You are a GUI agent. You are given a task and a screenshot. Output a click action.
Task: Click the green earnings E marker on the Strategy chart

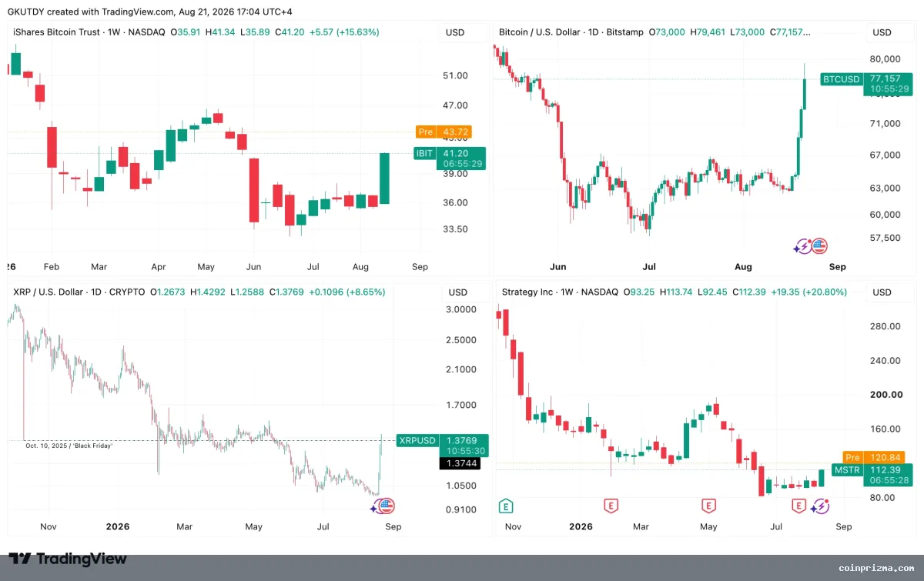(506, 506)
